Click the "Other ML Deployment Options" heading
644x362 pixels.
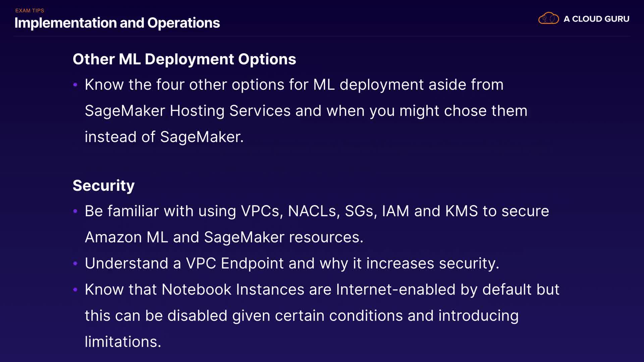coord(184,59)
